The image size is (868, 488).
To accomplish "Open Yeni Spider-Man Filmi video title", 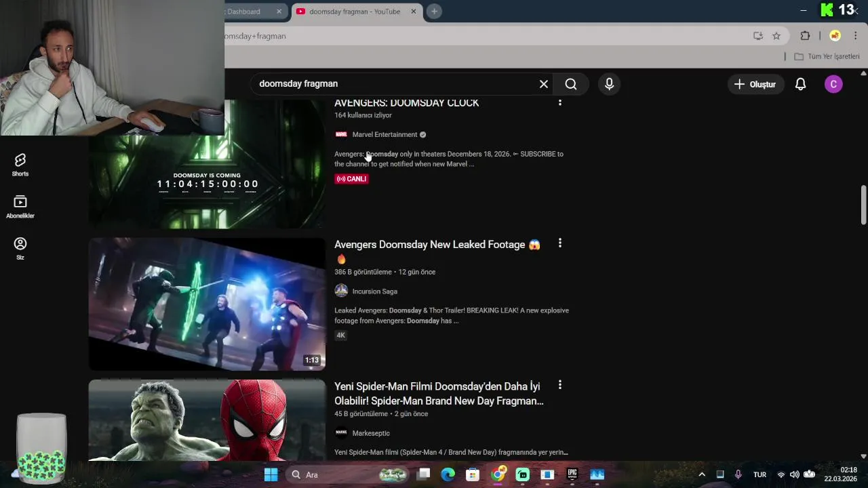I will pos(439,394).
